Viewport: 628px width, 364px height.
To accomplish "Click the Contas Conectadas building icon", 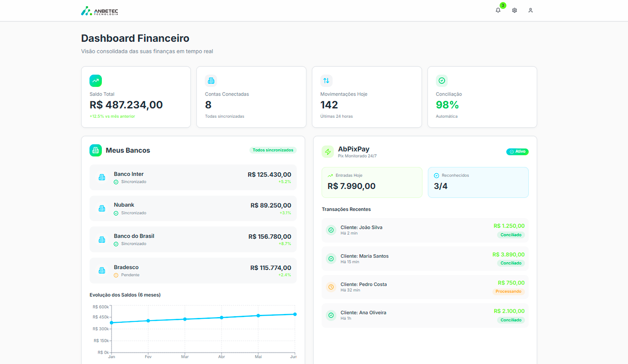I will coord(211,81).
